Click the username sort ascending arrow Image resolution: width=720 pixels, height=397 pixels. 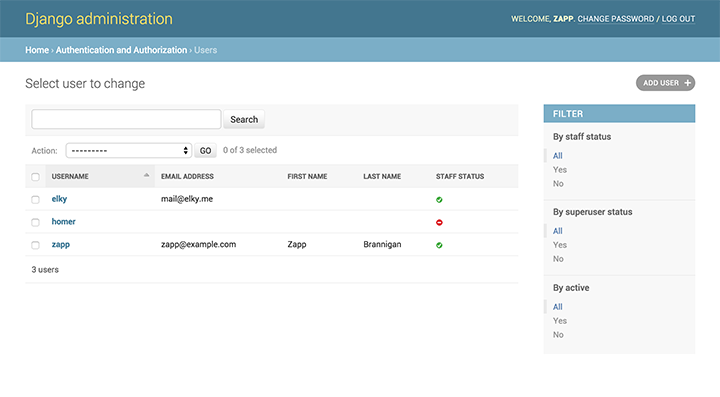[146, 175]
